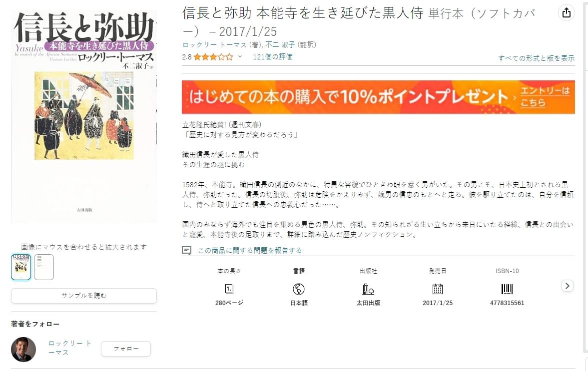Click the large book cover image
588x371 pixels.
(x=84, y=117)
